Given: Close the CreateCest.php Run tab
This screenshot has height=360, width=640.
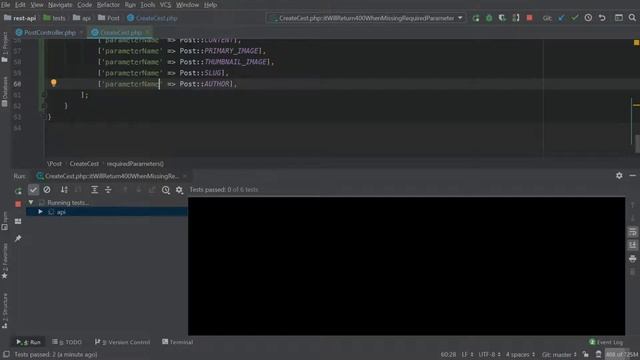Looking at the screenshot, I should pyautogui.click(x=184, y=176).
